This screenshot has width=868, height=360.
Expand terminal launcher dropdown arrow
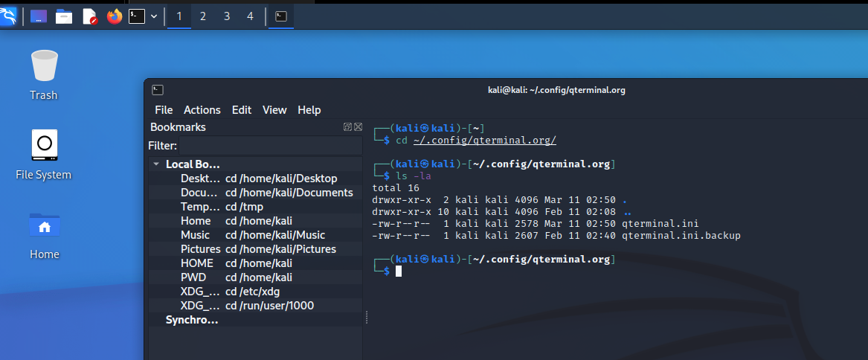click(x=154, y=16)
